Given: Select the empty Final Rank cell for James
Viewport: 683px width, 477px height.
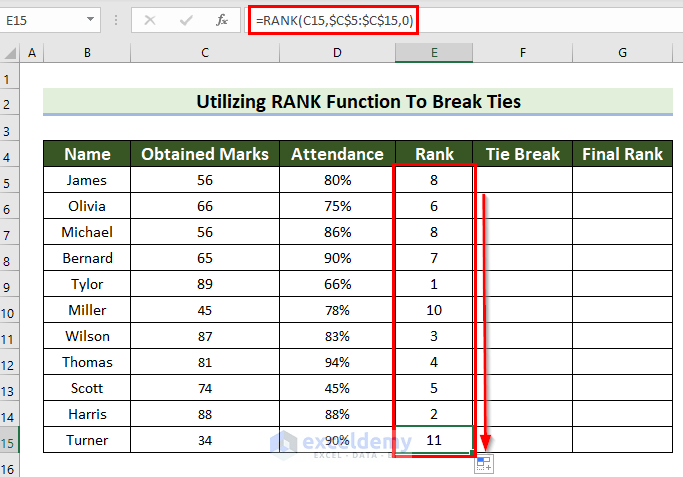Looking at the screenshot, I should pyautogui.click(x=622, y=180).
